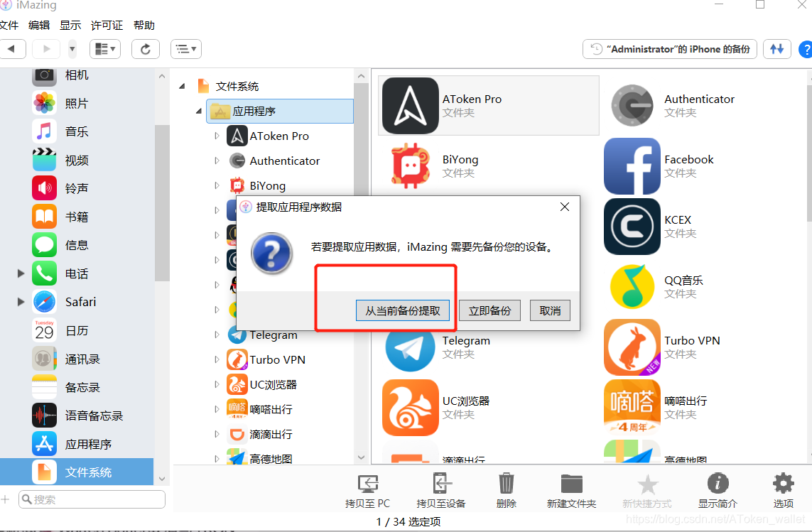Expand the AToken Pro tree node

tap(217, 136)
